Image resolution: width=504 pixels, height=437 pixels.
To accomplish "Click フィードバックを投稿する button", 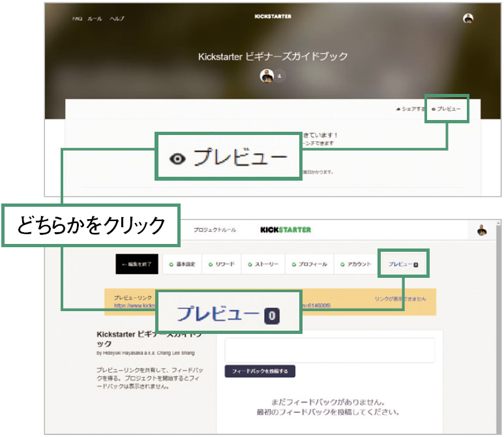I will (x=259, y=371).
